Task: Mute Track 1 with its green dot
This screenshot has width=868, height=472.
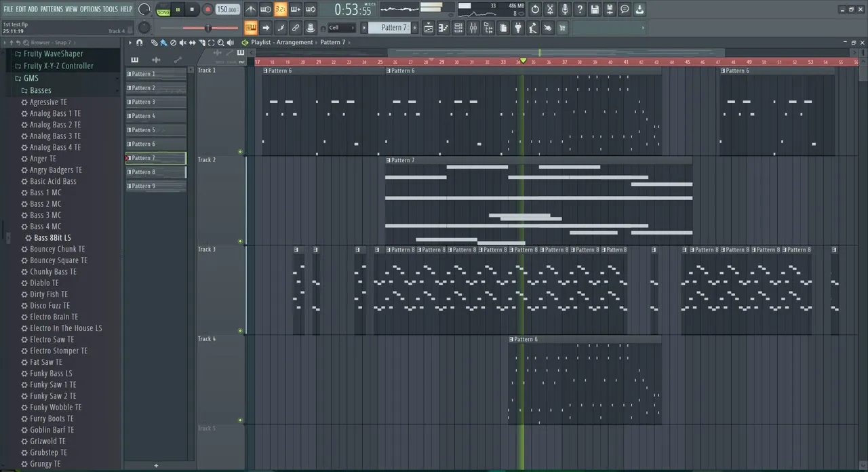Action: (240, 152)
